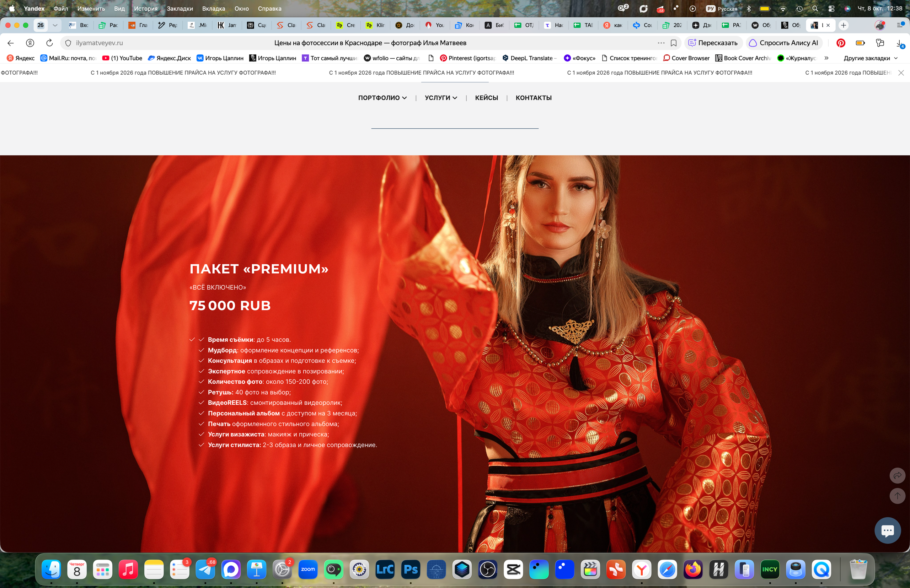Image resolution: width=910 pixels, height=588 pixels.
Task: Click Спросить Алису AI button
Action: click(783, 43)
